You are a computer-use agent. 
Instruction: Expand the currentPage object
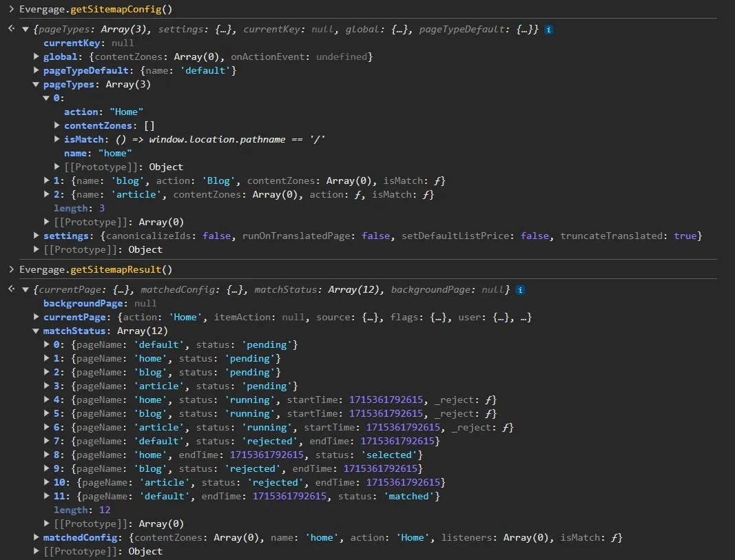pyautogui.click(x=37, y=318)
